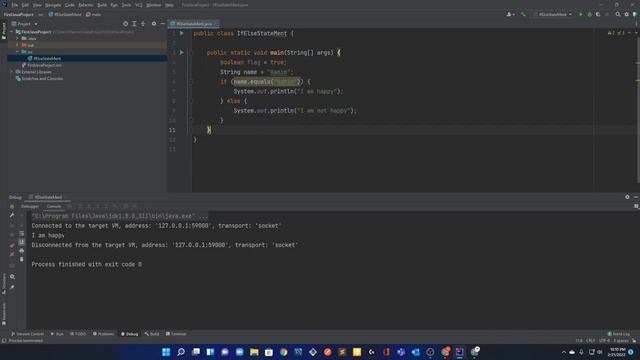Open the Problems tool window
Image resolution: width=640 pixels, height=360 pixels.
coord(104,334)
